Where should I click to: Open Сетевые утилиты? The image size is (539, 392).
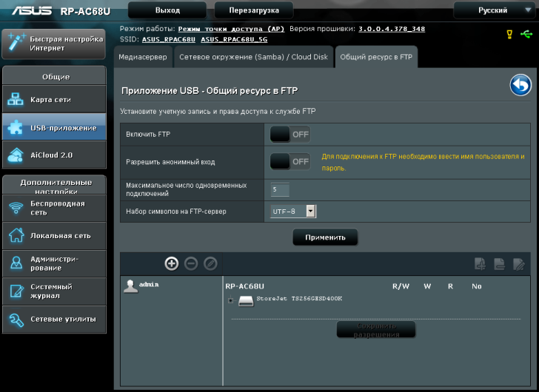[54, 320]
